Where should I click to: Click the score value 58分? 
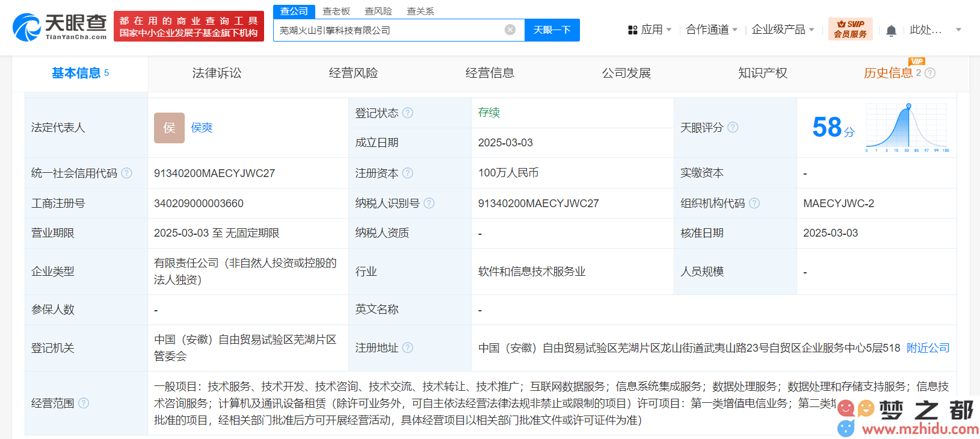[x=833, y=127]
